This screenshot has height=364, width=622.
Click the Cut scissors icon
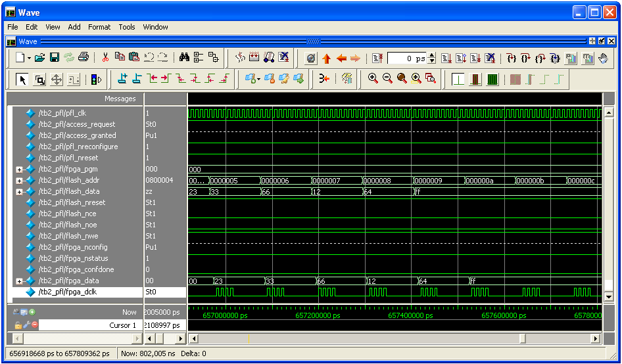pos(105,58)
